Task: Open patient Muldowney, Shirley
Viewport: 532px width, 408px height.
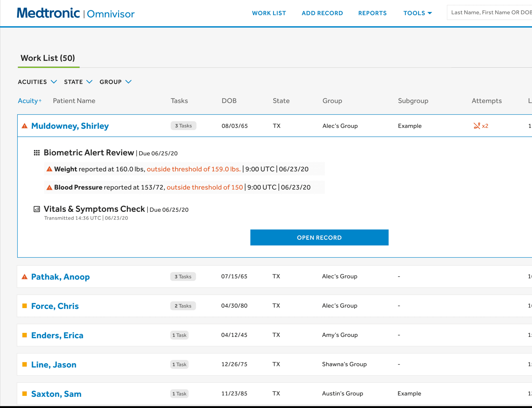Action: click(x=70, y=126)
